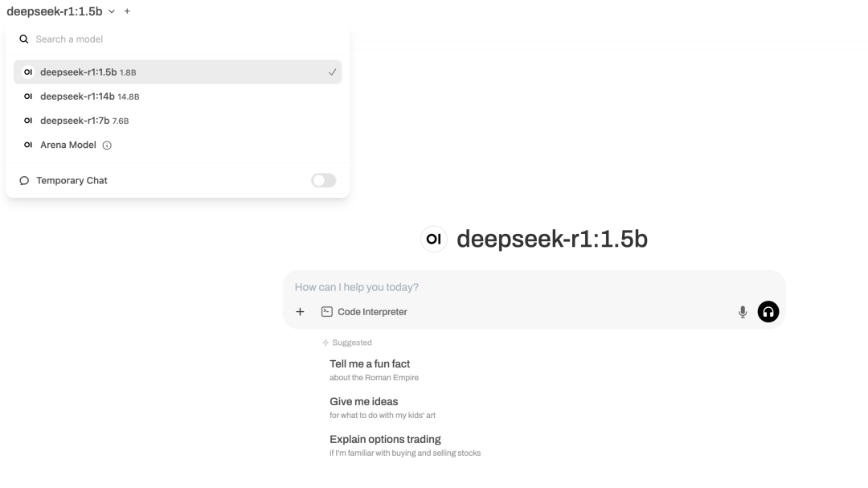Click the Arena Model info icon
This screenshot has height=488, width=868.
pyautogui.click(x=107, y=146)
